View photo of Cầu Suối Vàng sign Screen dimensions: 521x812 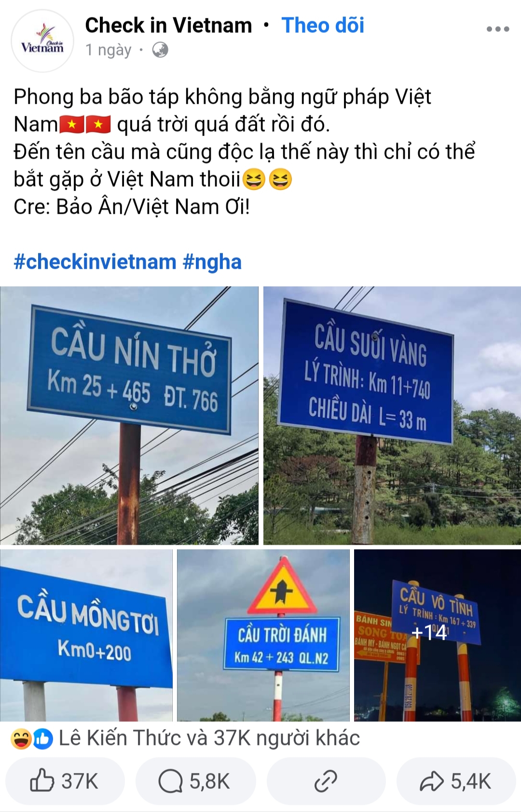392,415
